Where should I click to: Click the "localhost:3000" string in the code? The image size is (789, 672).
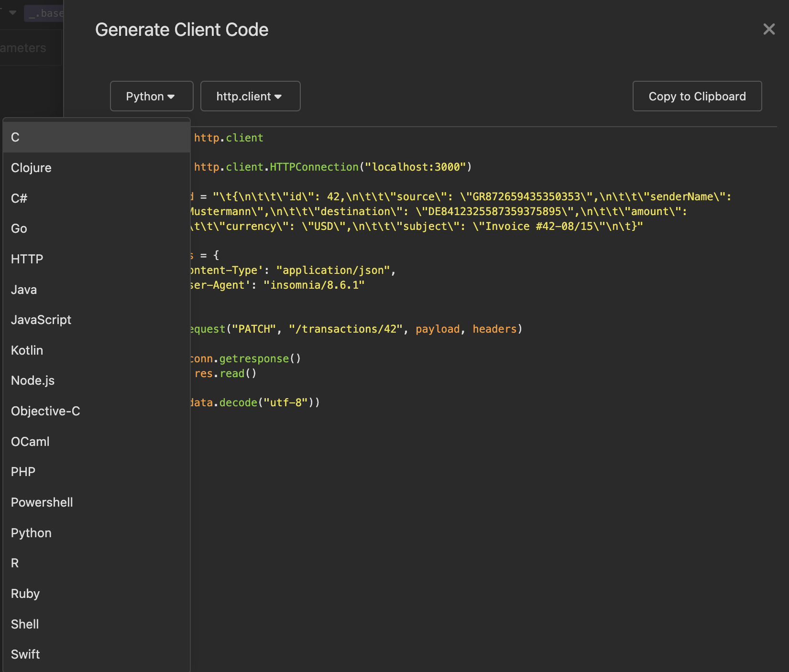point(415,167)
